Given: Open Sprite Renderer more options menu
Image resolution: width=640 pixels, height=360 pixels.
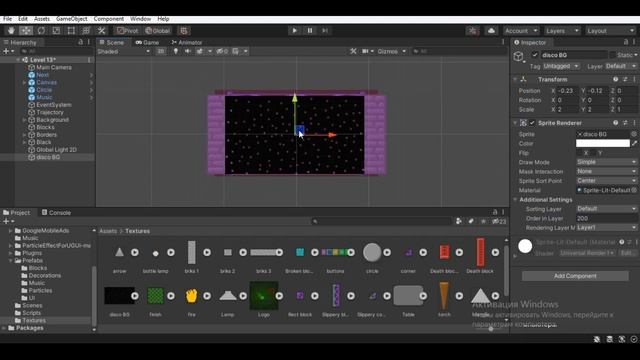Looking at the screenshot, I should coord(634,122).
